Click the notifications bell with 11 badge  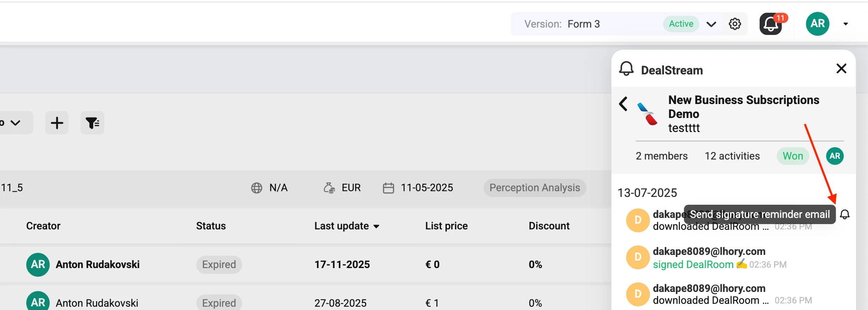pyautogui.click(x=771, y=24)
